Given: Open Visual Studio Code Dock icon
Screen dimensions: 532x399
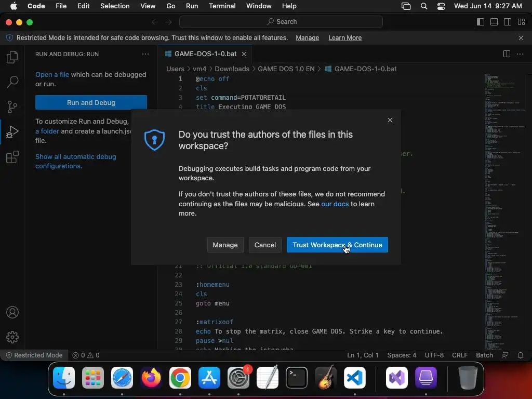Looking at the screenshot, I should 355,378.
